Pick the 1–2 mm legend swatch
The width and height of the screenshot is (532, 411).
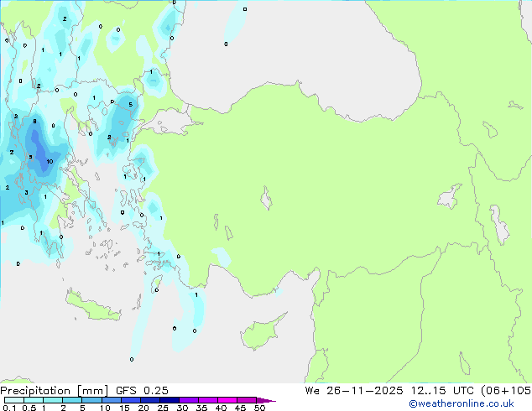click(x=53, y=400)
